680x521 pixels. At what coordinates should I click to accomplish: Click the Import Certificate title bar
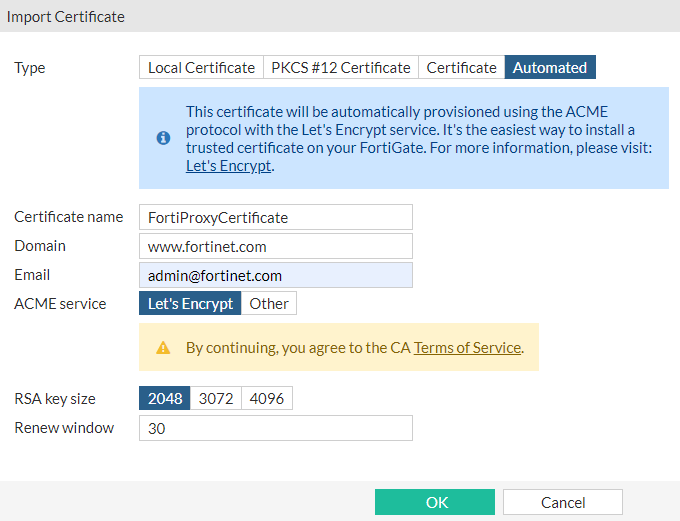pos(340,17)
